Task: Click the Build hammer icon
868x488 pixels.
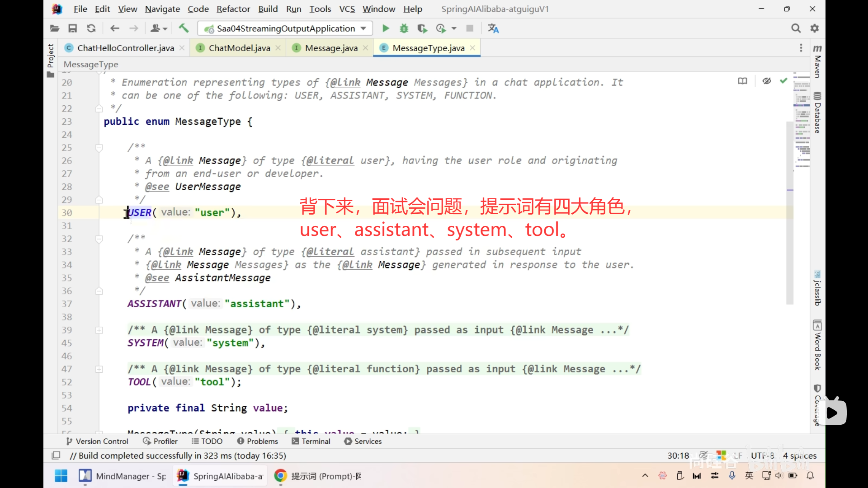Action: (x=184, y=28)
